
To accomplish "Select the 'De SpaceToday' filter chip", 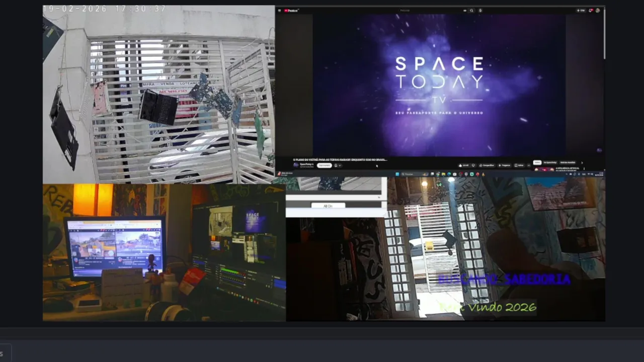I will click(550, 162).
